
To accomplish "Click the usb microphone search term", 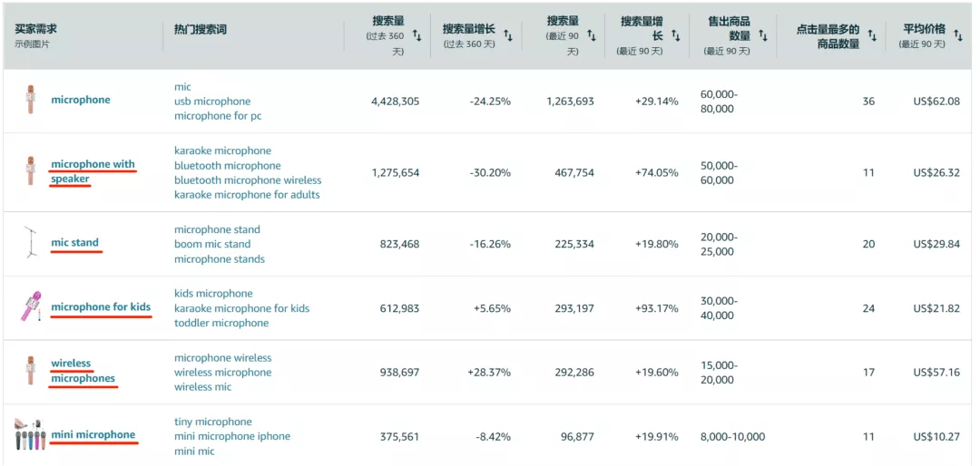I will point(212,102).
